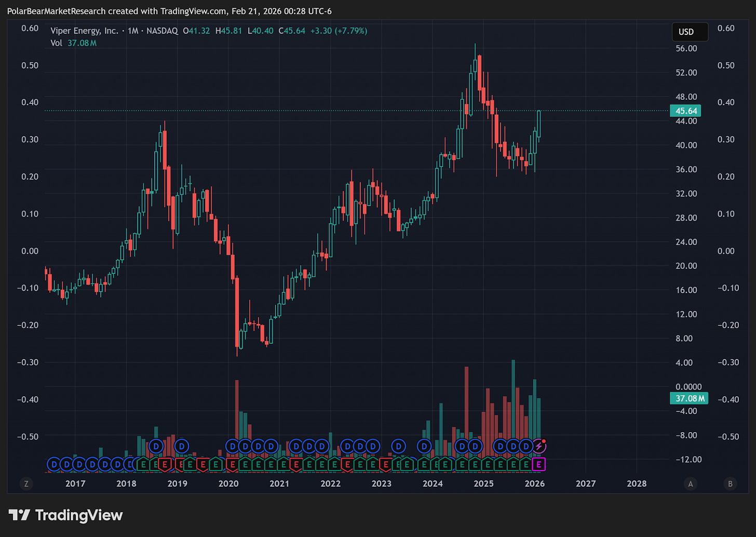Click the Z timezone button
756x537 pixels.
click(x=26, y=484)
